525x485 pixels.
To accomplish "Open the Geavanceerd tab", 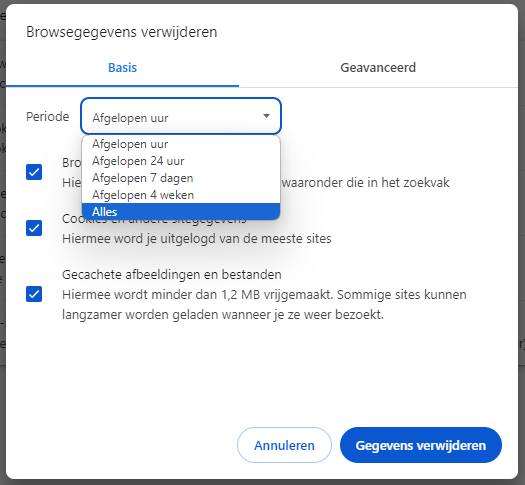I will [x=378, y=68].
